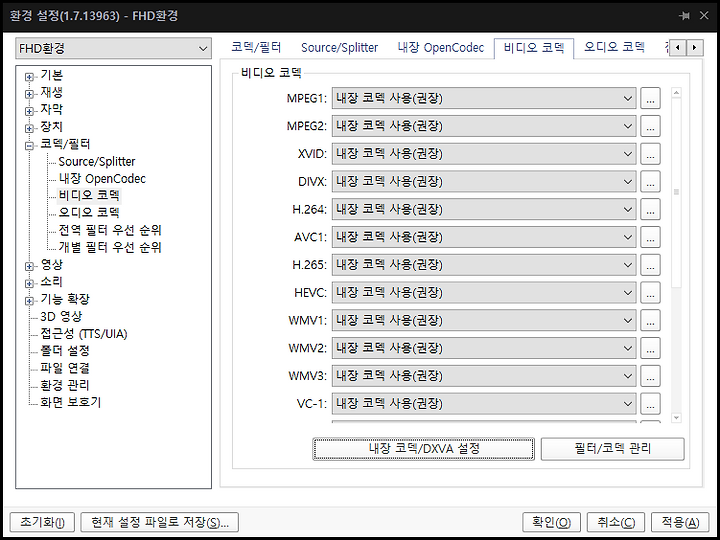The width and height of the screenshot is (720, 540).
Task: Select 개별 필터 우선 순위 tree item
Action: [x=110, y=248]
